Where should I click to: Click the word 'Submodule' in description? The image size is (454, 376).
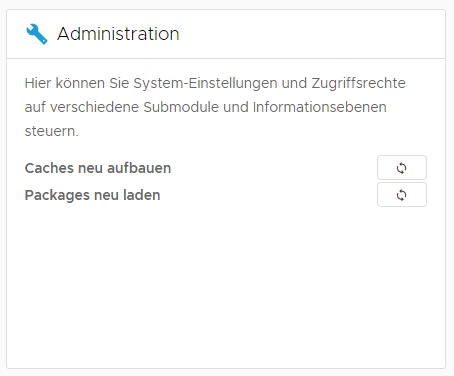(181, 107)
